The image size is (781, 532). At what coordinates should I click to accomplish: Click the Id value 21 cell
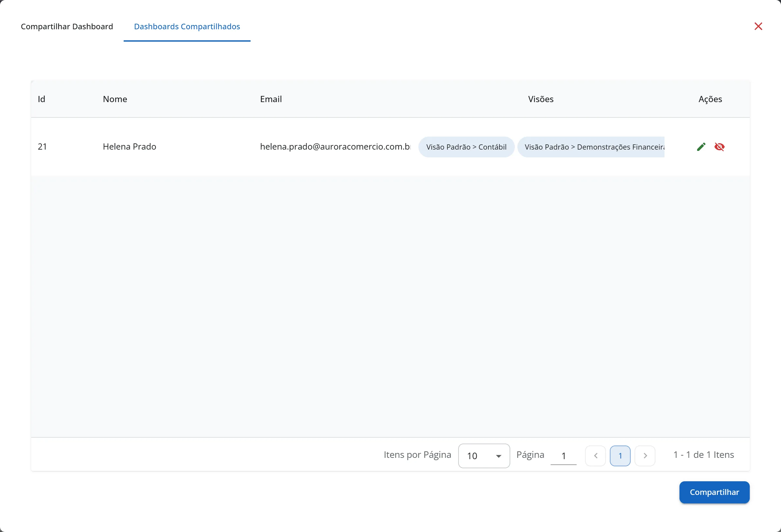coord(42,147)
